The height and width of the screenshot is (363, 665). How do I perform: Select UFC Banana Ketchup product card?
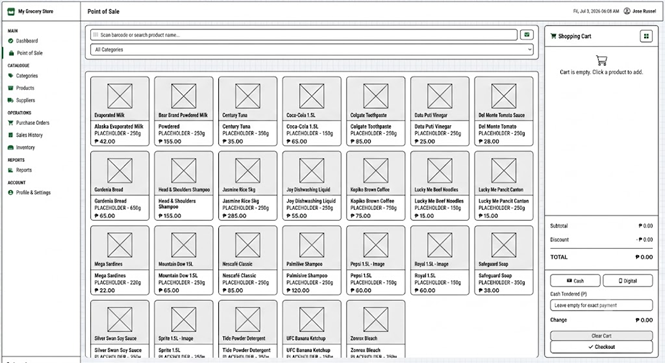point(312,329)
